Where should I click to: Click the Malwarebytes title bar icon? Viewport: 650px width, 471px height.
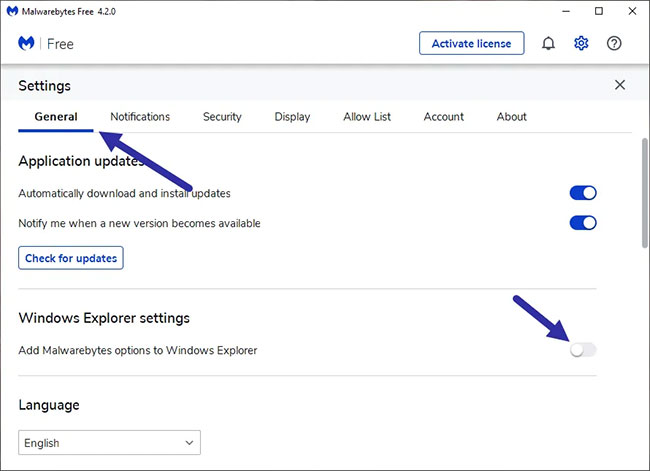12,11
